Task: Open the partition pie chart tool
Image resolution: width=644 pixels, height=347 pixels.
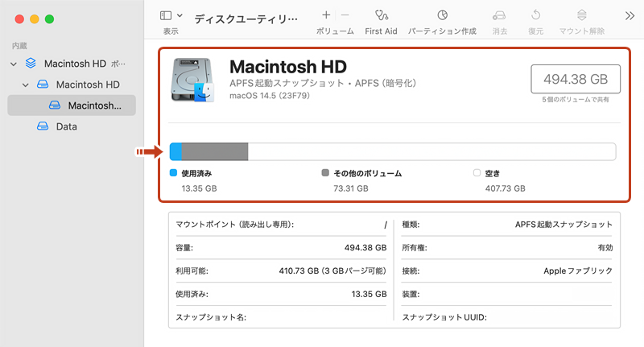Action: coord(442,15)
